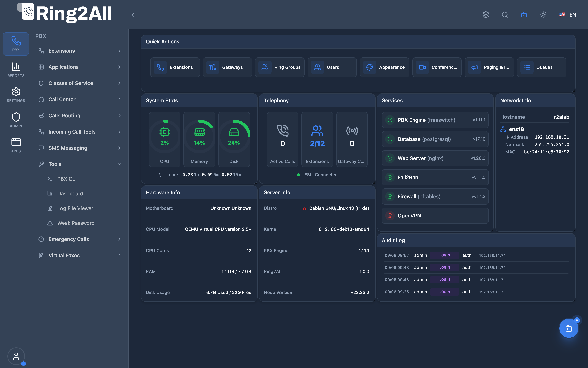Open the floating AI chatbot button
Viewport: 588px width, 368px height.
[x=569, y=328]
